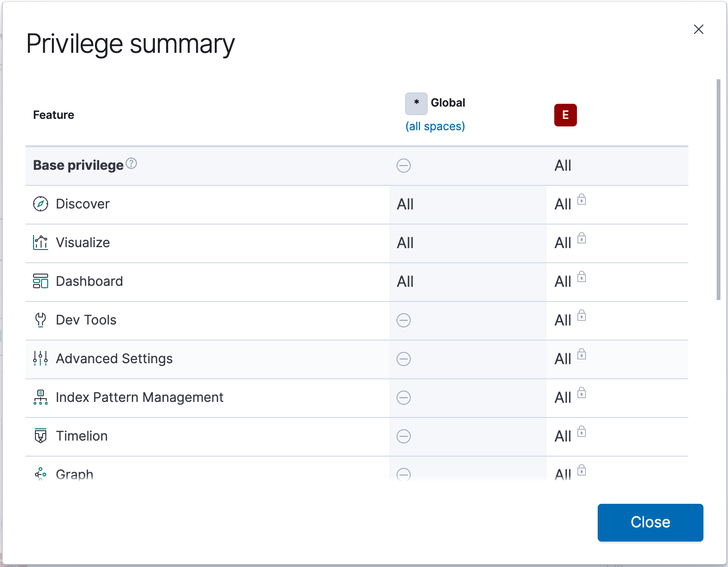Screen dimensions: 728x567
Task: Click the Global asterisk space badge
Action: click(416, 103)
